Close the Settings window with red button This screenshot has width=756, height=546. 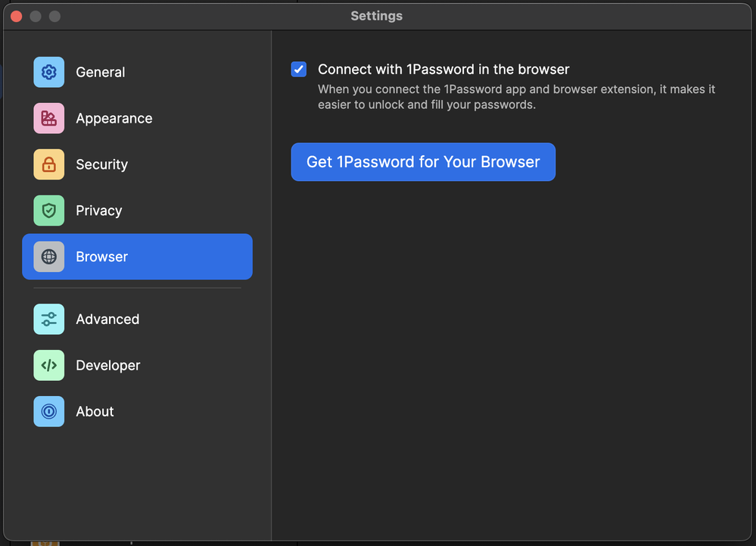click(16, 16)
